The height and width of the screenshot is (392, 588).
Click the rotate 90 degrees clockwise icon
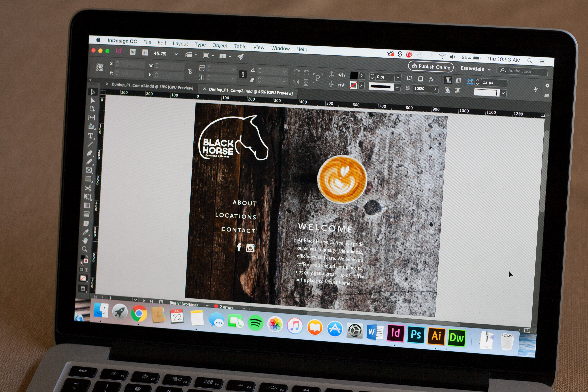296,72
